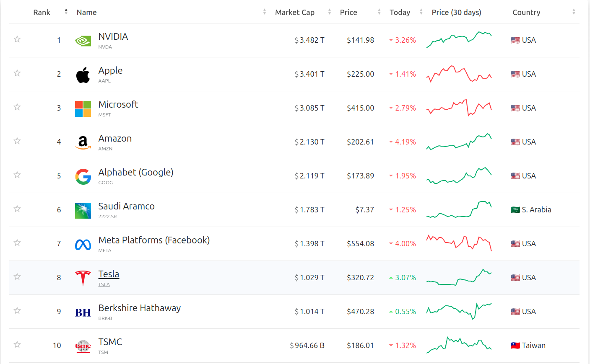Star Saudi Aramco as favorite

click(x=17, y=209)
